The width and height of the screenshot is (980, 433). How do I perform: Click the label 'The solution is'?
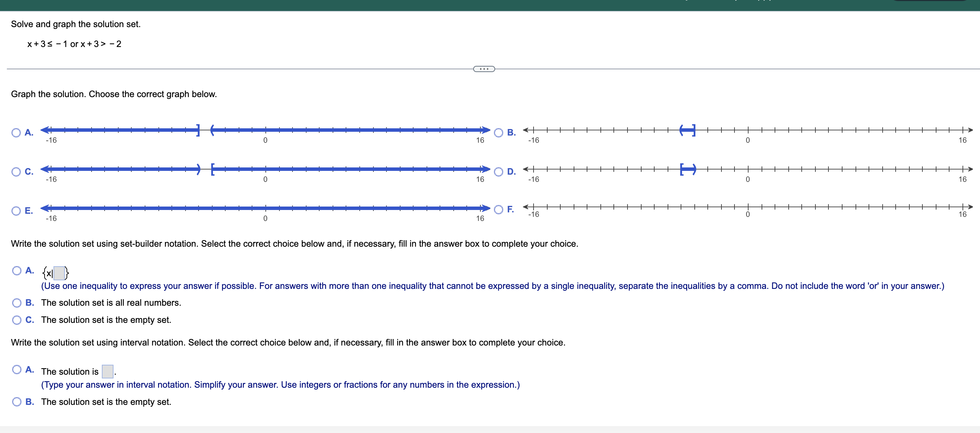coord(70,371)
